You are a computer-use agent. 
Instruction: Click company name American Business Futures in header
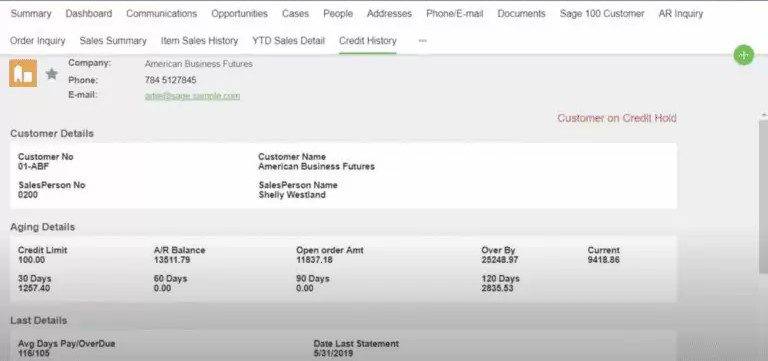(x=199, y=64)
